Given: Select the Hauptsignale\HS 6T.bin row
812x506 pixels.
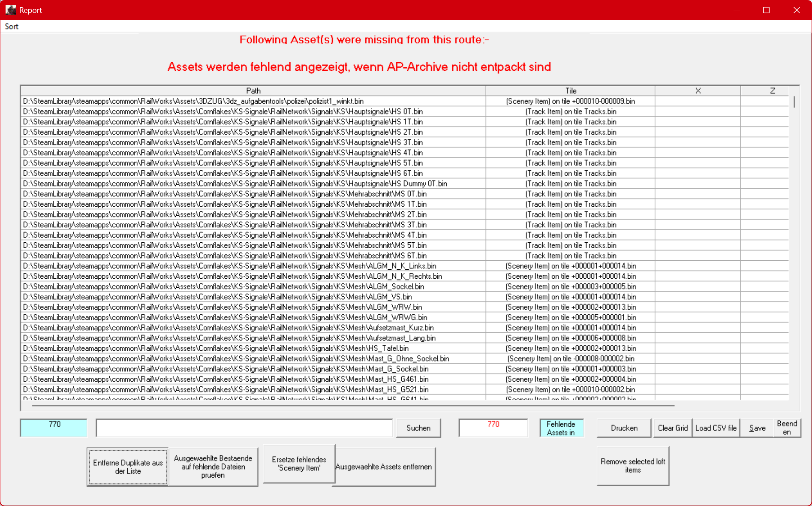Looking at the screenshot, I should [253, 173].
